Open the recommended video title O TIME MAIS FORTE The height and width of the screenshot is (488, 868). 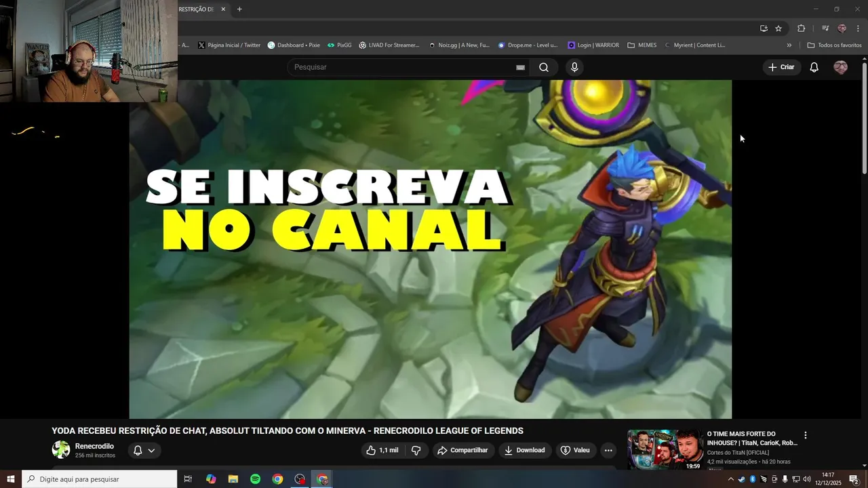(x=752, y=439)
